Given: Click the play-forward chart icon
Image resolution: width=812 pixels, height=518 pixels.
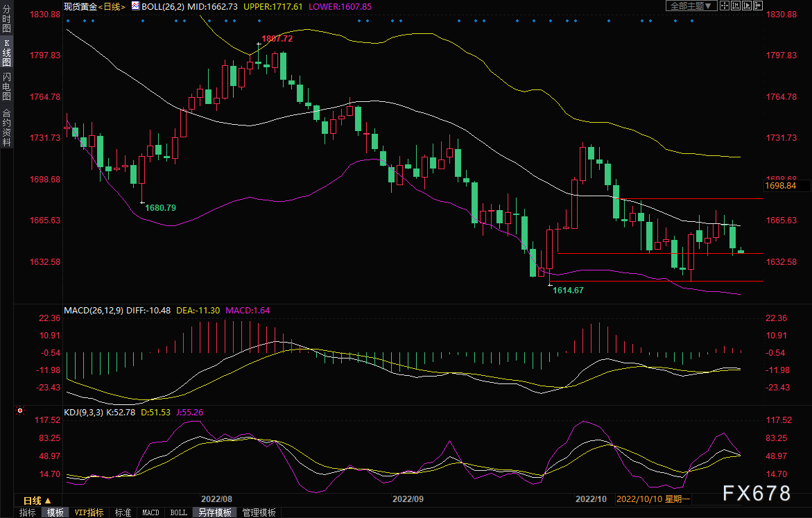Looking at the screenshot, I should [x=747, y=6].
